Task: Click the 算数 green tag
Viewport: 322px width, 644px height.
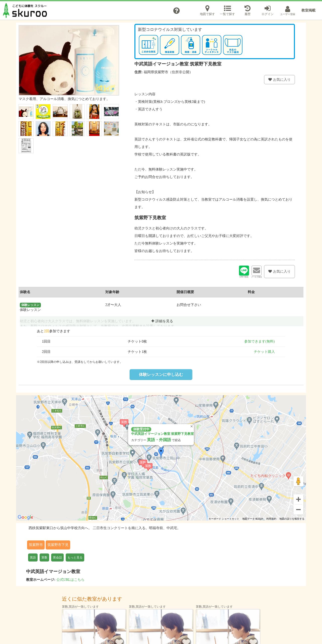Action: [x=44, y=557]
